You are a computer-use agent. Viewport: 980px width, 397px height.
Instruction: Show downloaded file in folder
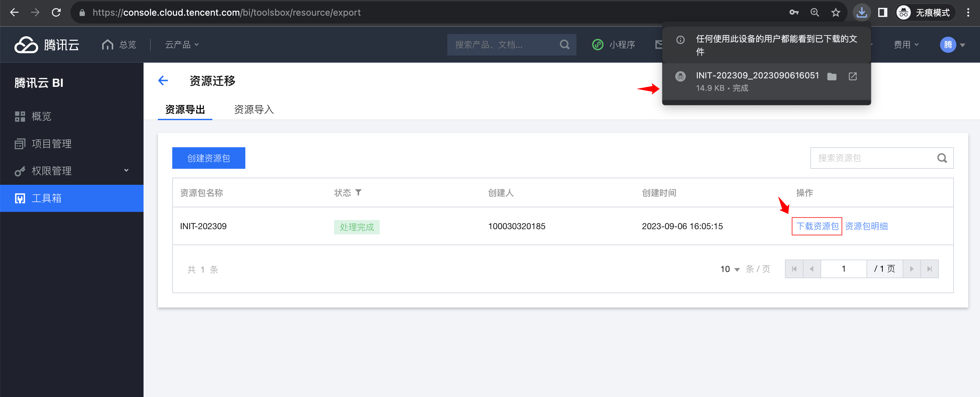832,76
